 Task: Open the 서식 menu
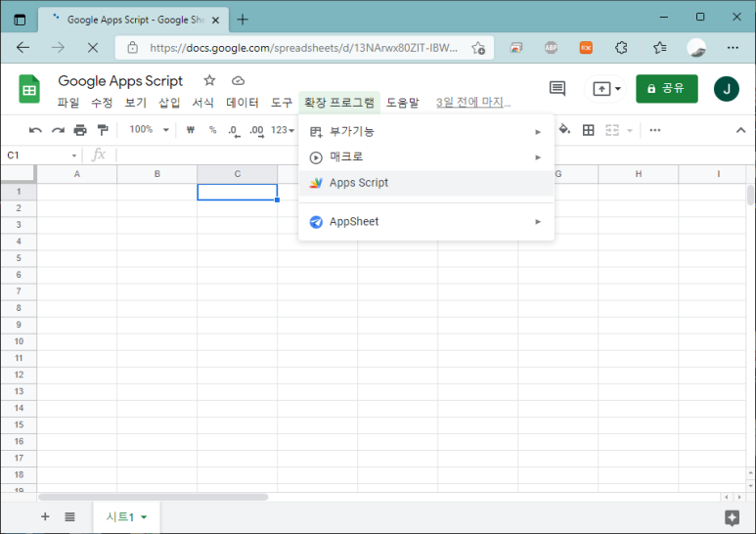pos(203,103)
